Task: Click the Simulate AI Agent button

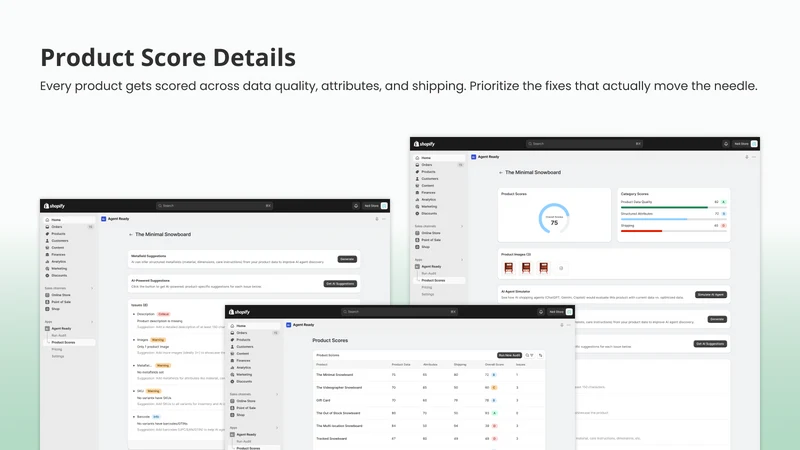Action: coord(711,295)
